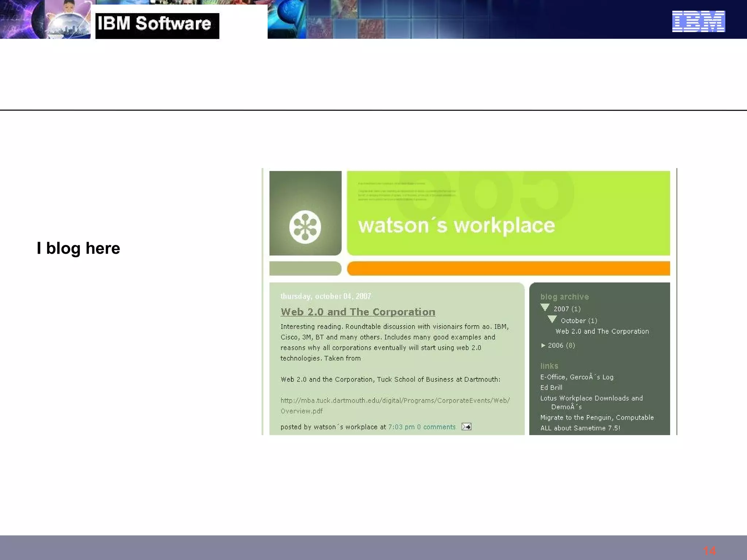The width and height of the screenshot is (747, 560).
Task: Open Lotus Workplace Downloads and Demo's link
Action: point(591,398)
